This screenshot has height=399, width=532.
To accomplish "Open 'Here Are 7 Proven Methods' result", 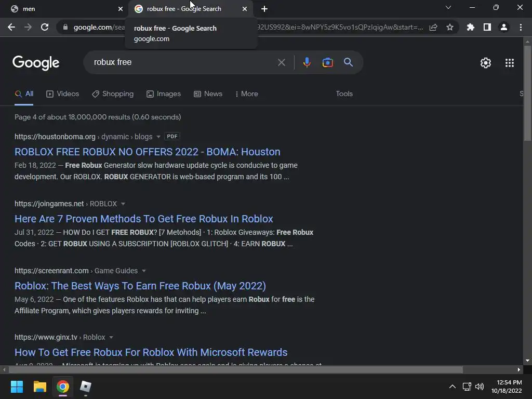I will point(143,219).
